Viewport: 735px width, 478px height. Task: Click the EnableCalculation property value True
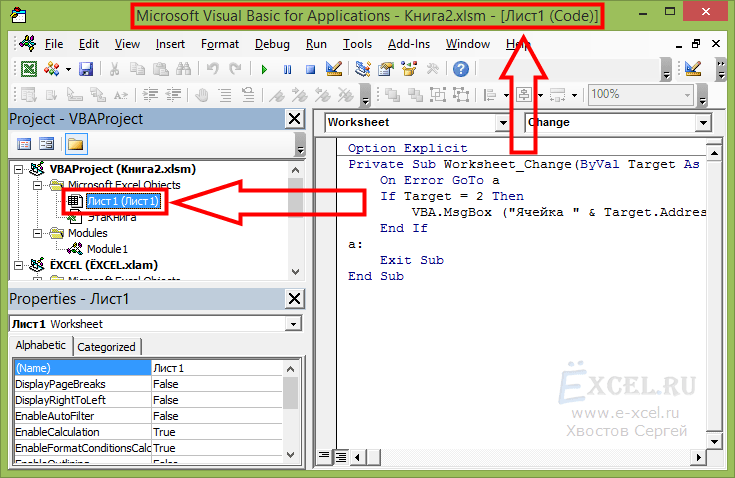218,432
